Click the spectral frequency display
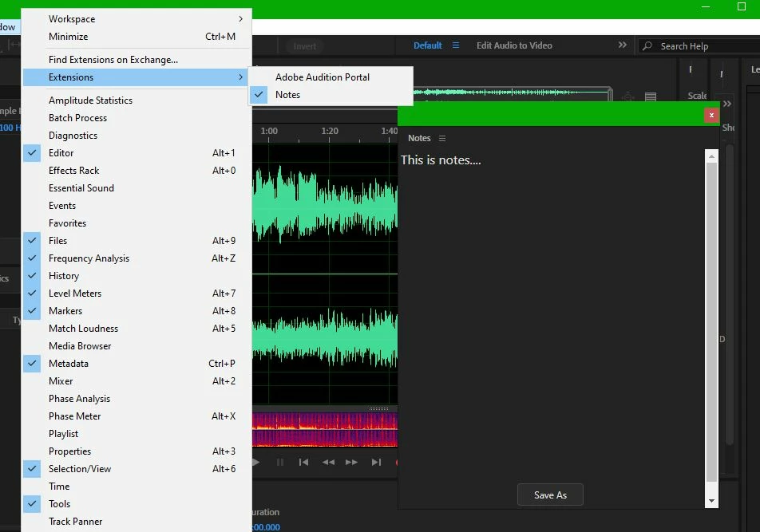Image resolution: width=760 pixels, height=532 pixels. tap(325, 429)
